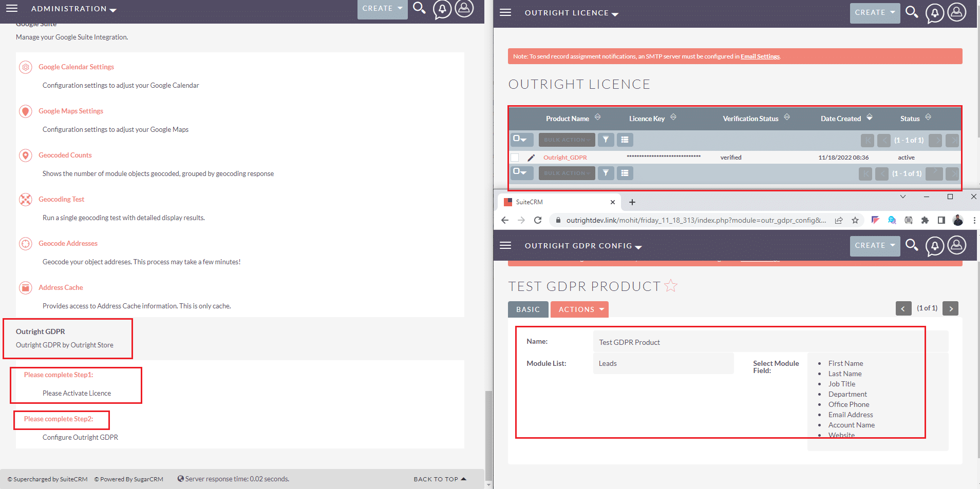Open user profile icon in GDPR Config window
Image resolution: width=980 pixels, height=489 pixels.
pyautogui.click(x=957, y=245)
